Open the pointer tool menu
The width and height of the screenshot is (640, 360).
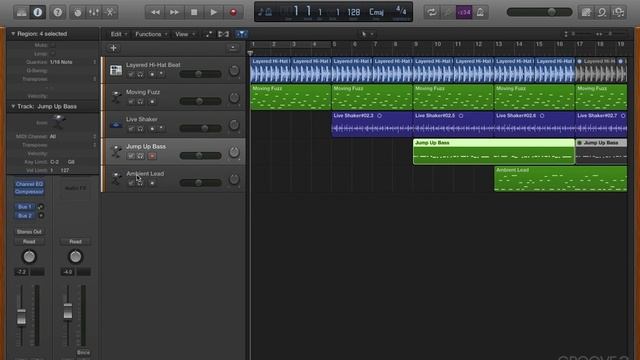367,34
